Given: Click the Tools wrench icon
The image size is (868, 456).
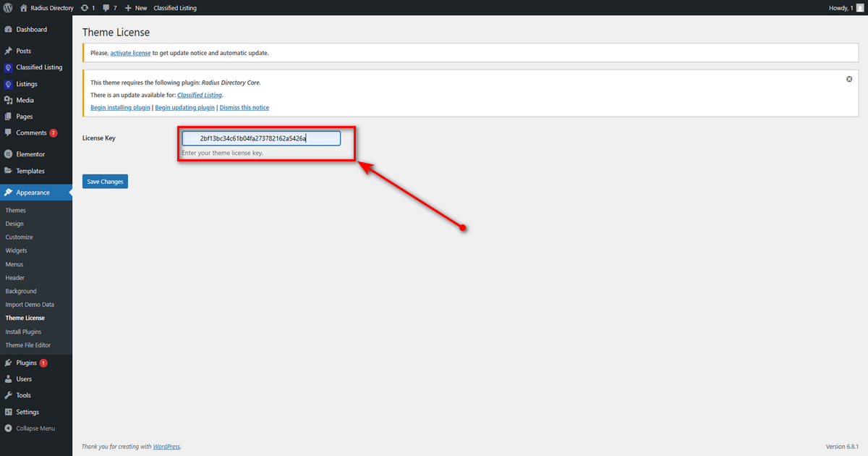Looking at the screenshot, I should pyautogui.click(x=8, y=395).
